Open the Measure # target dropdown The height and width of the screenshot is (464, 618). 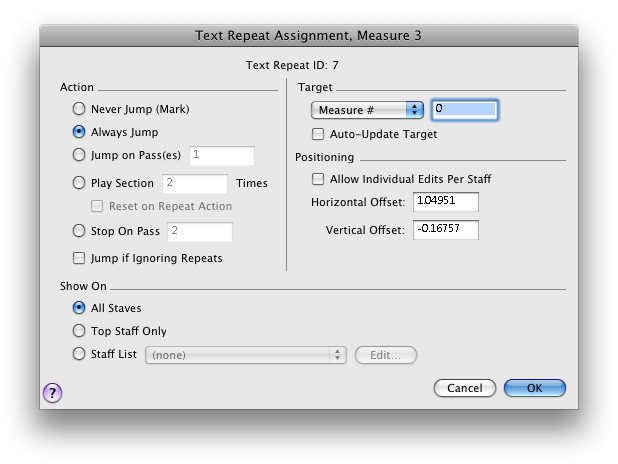pyautogui.click(x=367, y=110)
